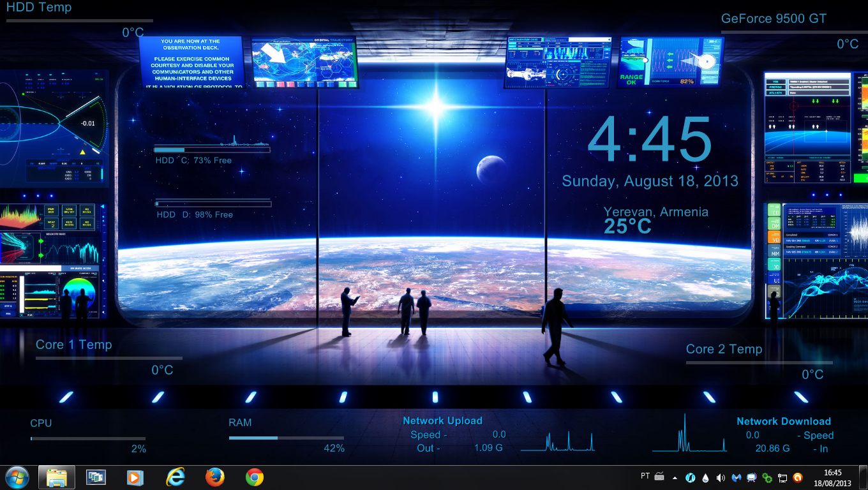Click the HDD Temp label
The image size is (868, 490).
[39, 8]
